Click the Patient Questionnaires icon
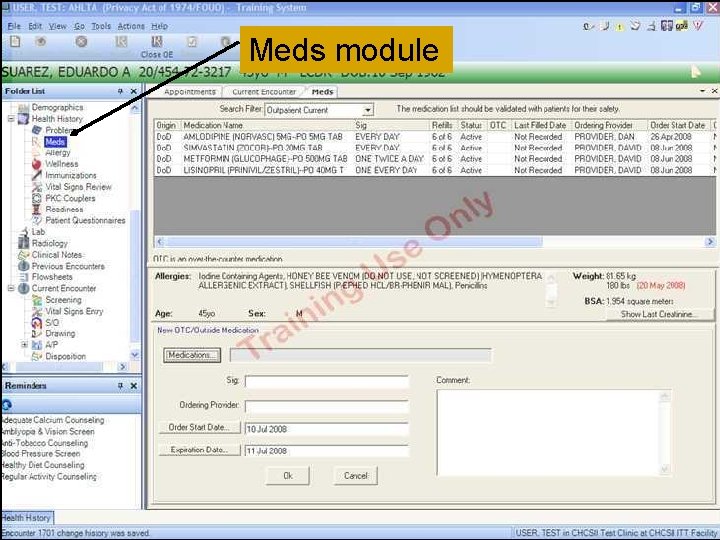This screenshot has height=540, width=720. click(x=37, y=220)
